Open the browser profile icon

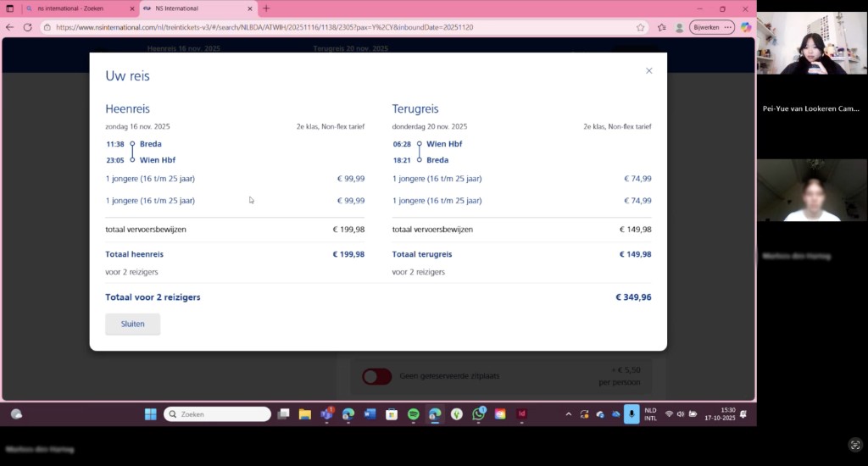tap(679, 28)
